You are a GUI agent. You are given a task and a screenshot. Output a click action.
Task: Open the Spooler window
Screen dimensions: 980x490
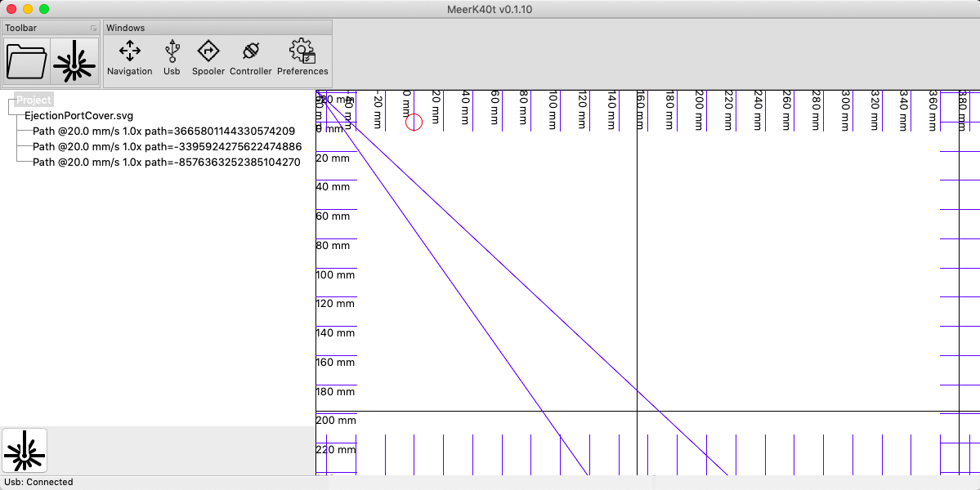(x=208, y=58)
